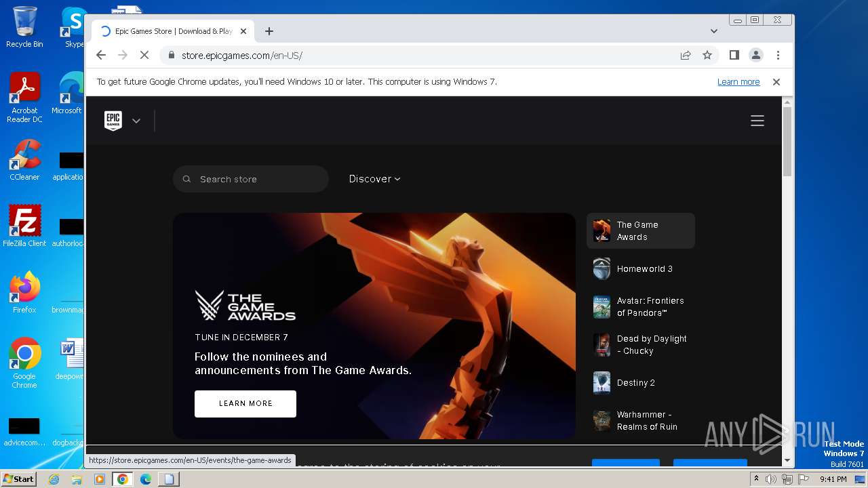868x488 pixels.
Task: Open File Explorer from taskbar
Action: coord(77,479)
